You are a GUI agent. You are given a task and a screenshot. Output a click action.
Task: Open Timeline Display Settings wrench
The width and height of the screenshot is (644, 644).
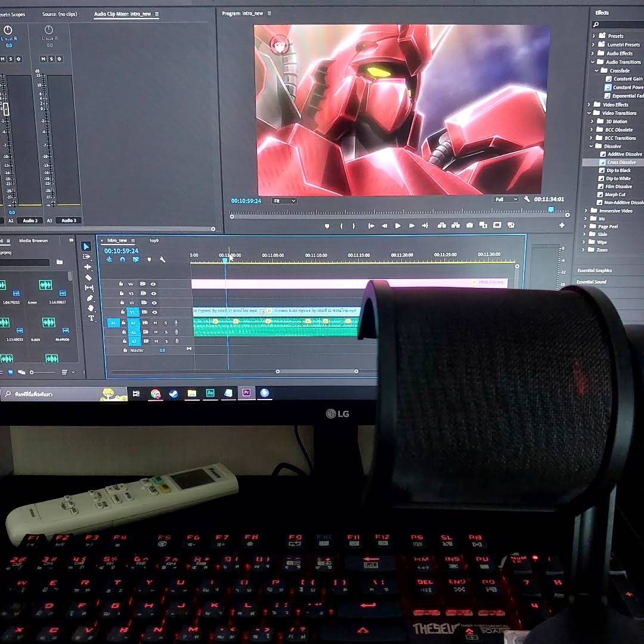pos(162,259)
